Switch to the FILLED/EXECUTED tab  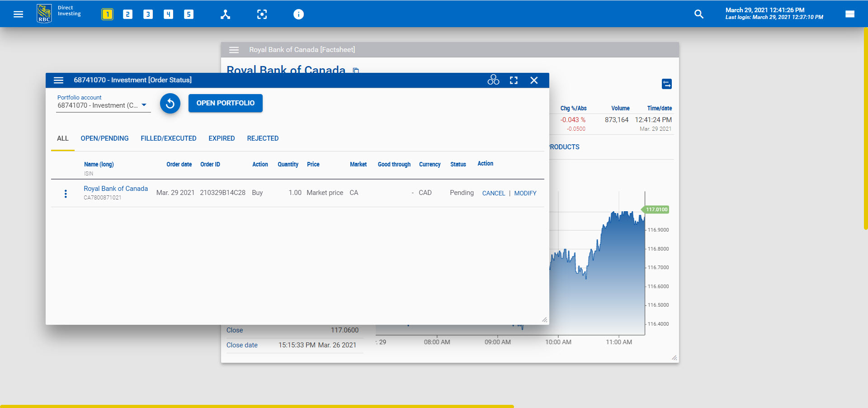click(x=168, y=138)
